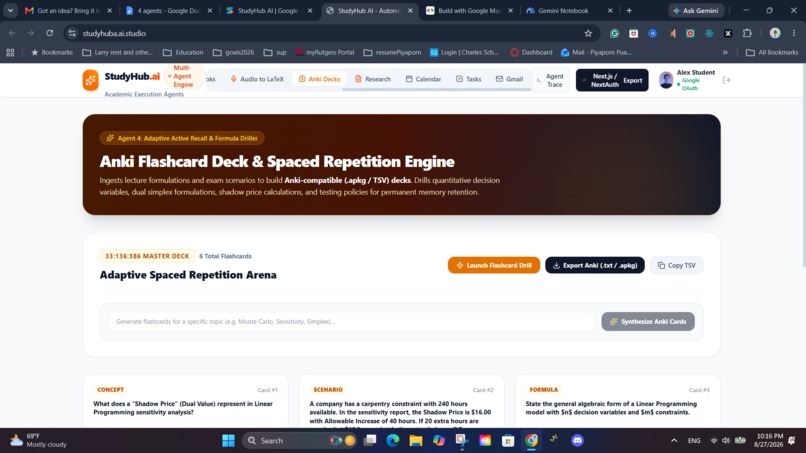Open Microsoft Edge from taskbar
806x453 pixels.
tap(393, 441)
